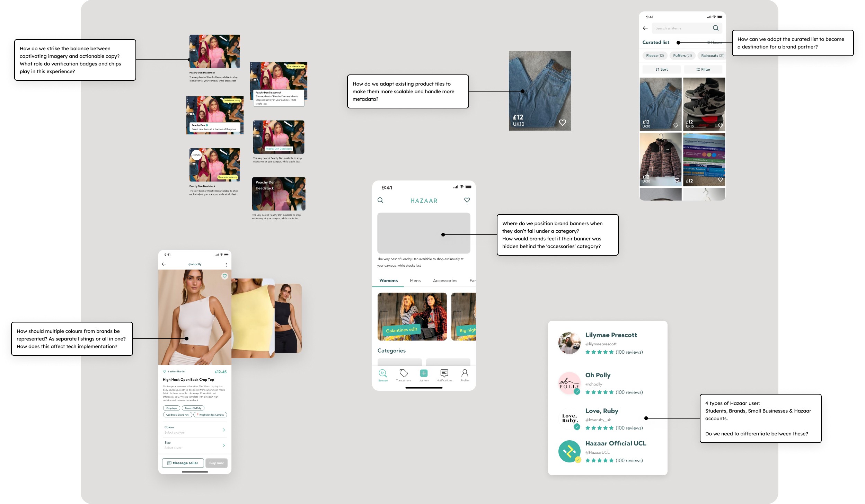Toggle the Fleece (12) filter chip
The height and width of the screenshot is (504, 865).
[655, 55]
